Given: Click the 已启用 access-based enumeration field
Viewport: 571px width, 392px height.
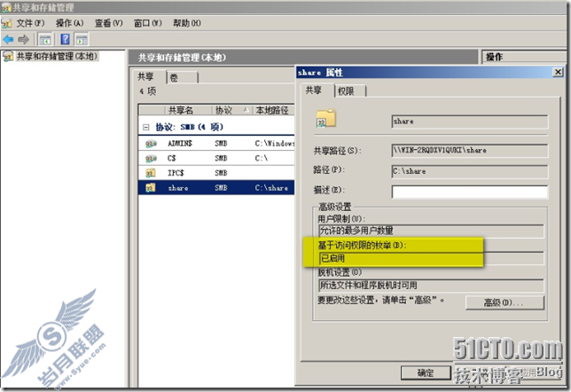Looking at the screenshot, I should 431,259.
